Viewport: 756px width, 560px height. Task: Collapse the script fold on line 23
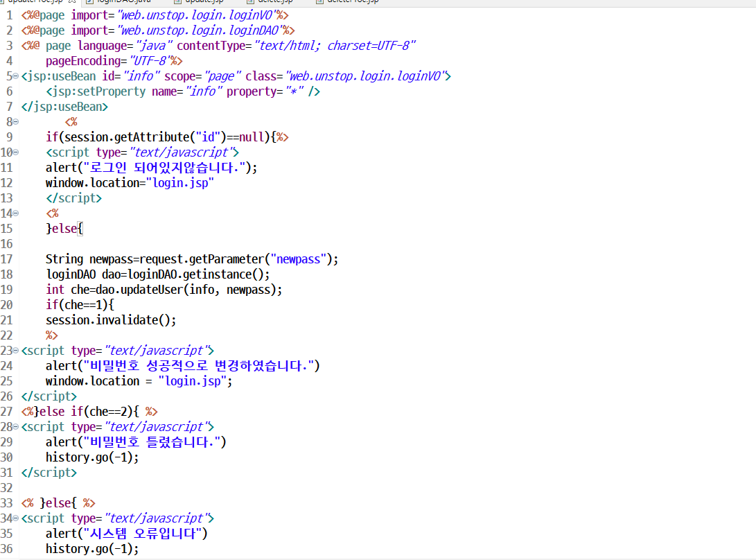tap(15, 351)
